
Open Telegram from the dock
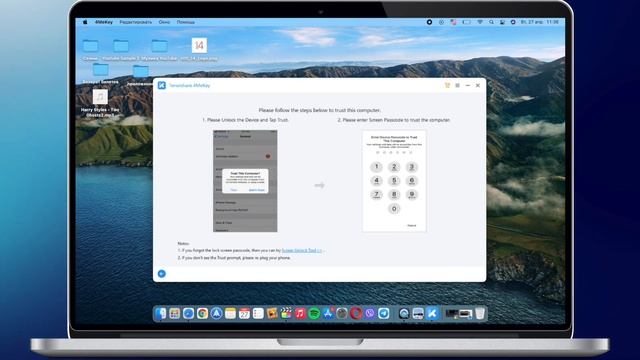tap(384, 313)
